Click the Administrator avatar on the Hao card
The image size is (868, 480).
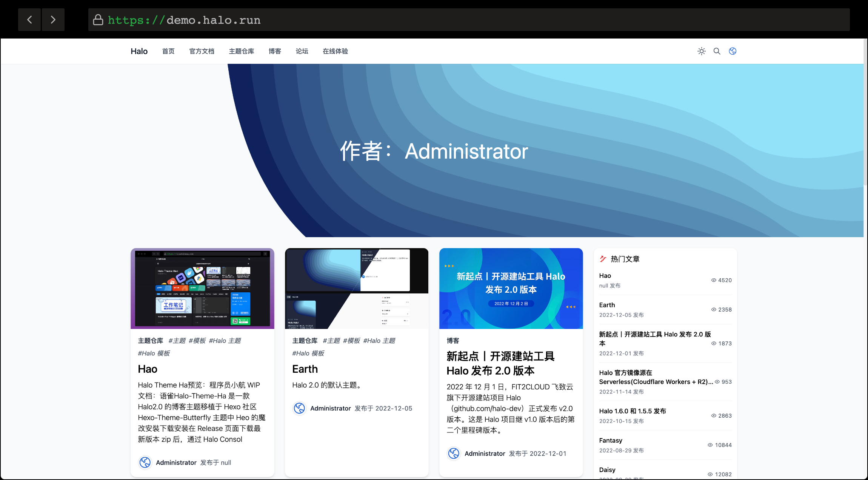pyautogui.click(x=145, y=462)
